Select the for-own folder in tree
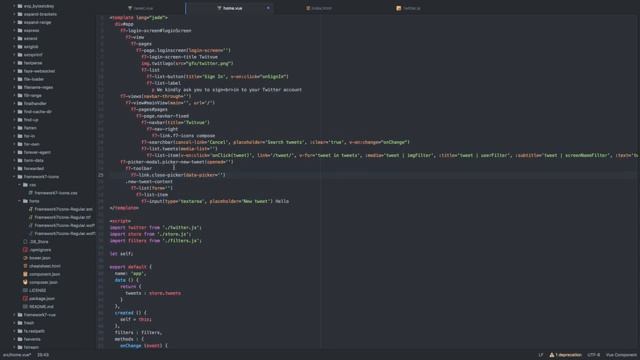 31,144
